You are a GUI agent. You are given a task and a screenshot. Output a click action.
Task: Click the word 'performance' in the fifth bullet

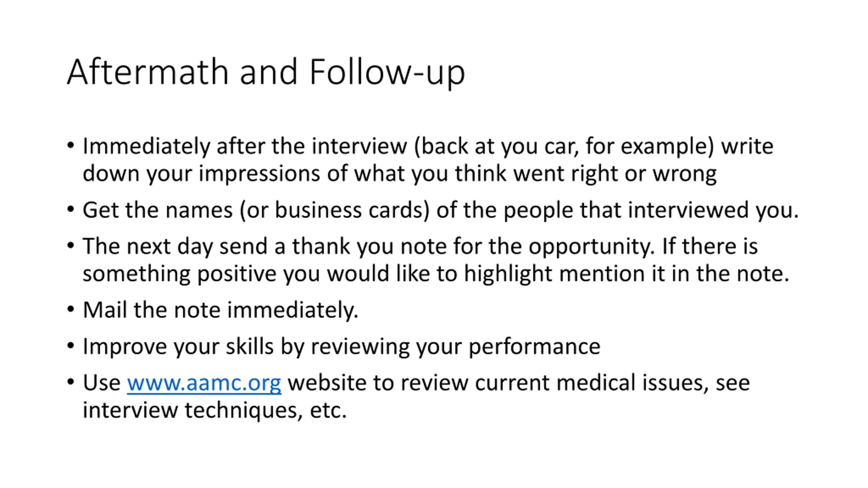click(x=534, y=347)
